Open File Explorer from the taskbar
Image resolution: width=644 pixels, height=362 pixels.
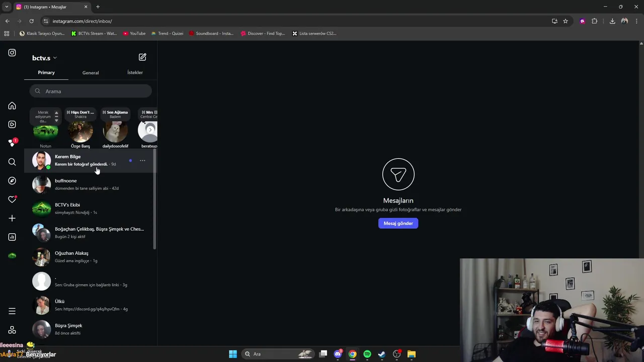click(412, 354)
